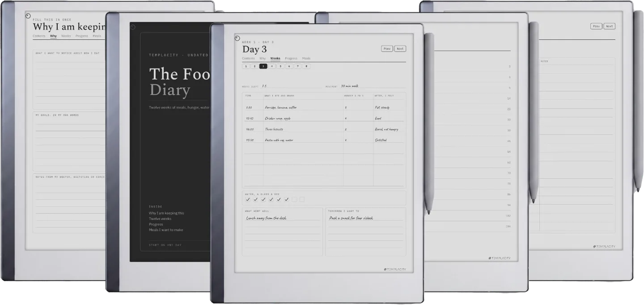Image resolution: width=644 pixels, height=305 pixels.
Task: Open the Meals tab on Day 3 page
Action: [306, 58]
